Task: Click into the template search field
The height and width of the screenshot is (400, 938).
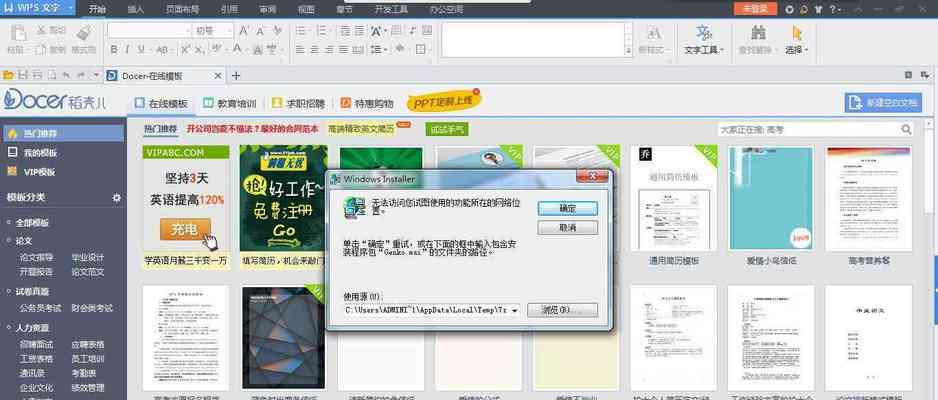Action: (808, 129)
